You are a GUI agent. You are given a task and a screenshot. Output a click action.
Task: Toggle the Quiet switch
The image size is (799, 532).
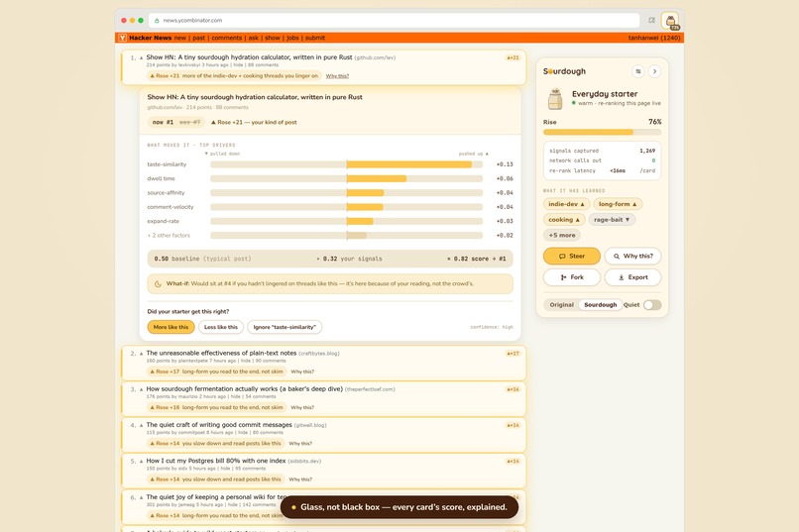(x=652, y=305)
